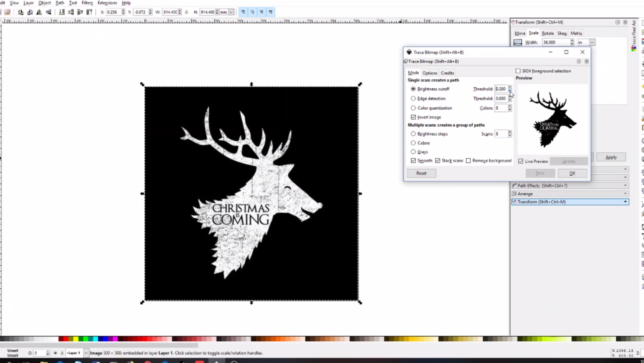Iconify the Transform panel header
Screen dimensions: 644x363
point(618,22)
